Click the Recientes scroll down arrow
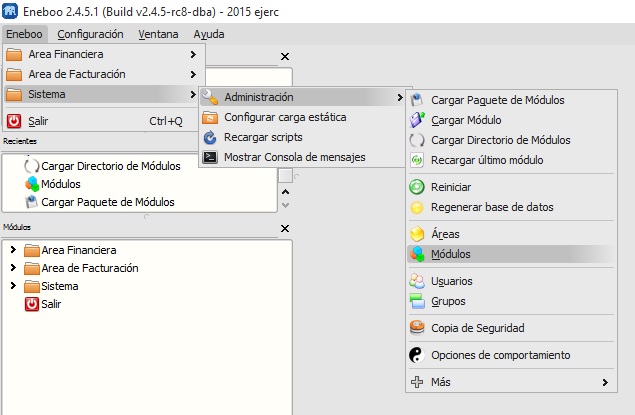Viewport: 635px width, 415px height. point(286,205)
